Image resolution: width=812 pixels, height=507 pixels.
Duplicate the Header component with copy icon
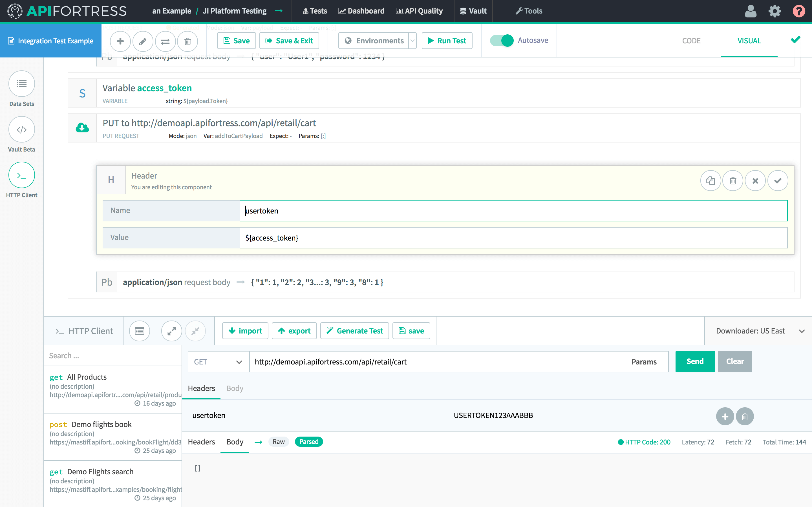(x=710, y=181)
